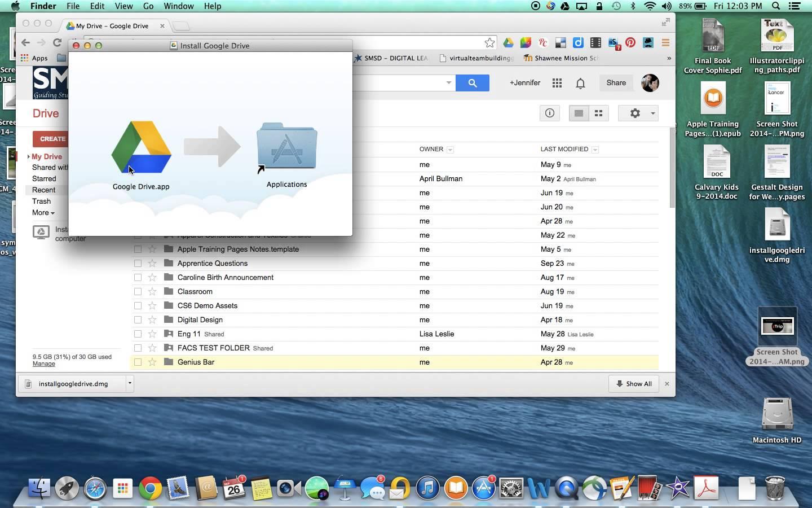This screenshot has height=508, width=812.
Task: Close the downloads bar
Action: [x=667, y=384]
